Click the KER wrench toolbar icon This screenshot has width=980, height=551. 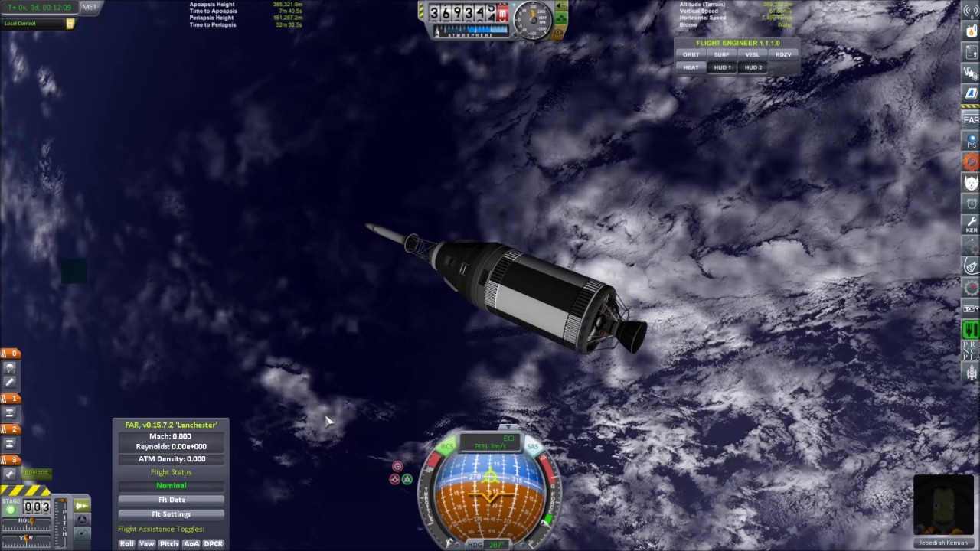(971, 223)
